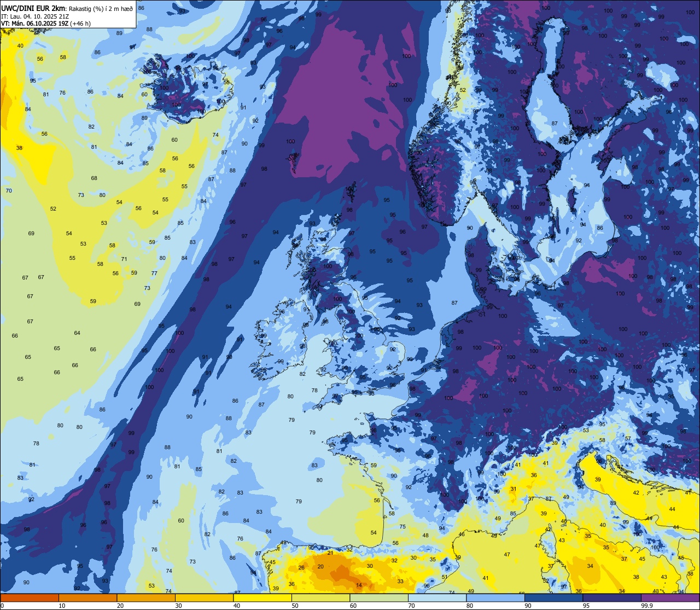Viewport: 700px width, 610px height.
Task: Click the "IT: Lau. 04. 10. 2025 21Z" line
Action: pos(34,16)
